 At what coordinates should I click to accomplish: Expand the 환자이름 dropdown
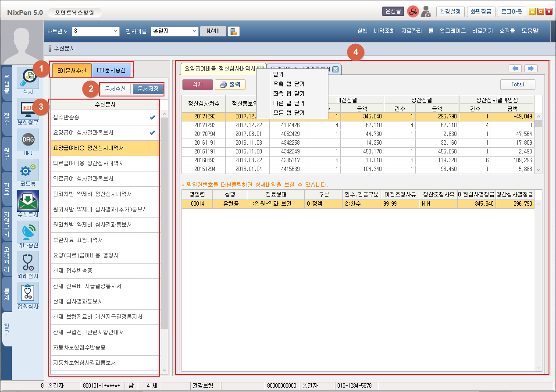click(195, 31)
